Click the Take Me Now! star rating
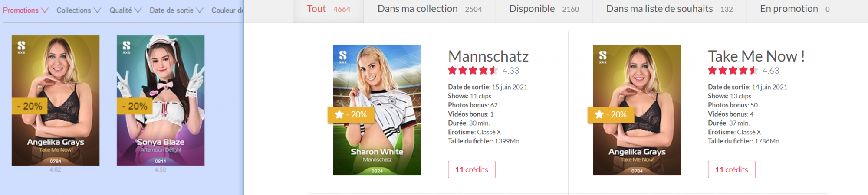Image resolution: width=868 pixels, height=195 pixels. coord(733,71)
